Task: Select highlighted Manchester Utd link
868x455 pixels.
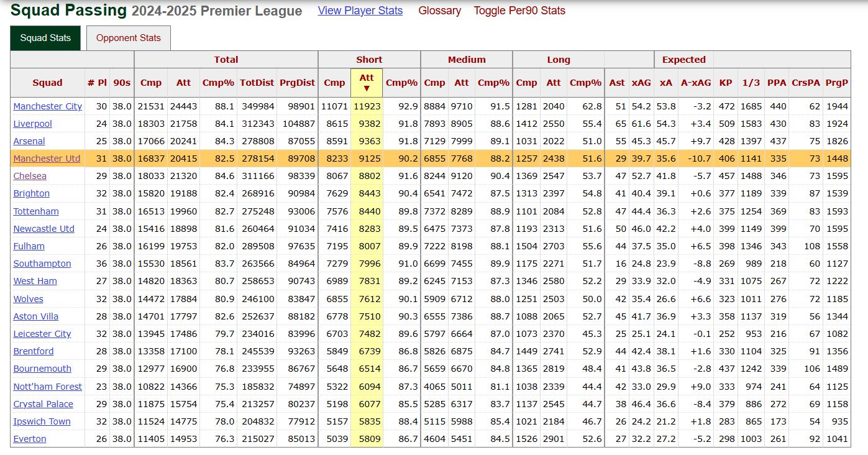Action: [47, 159]
